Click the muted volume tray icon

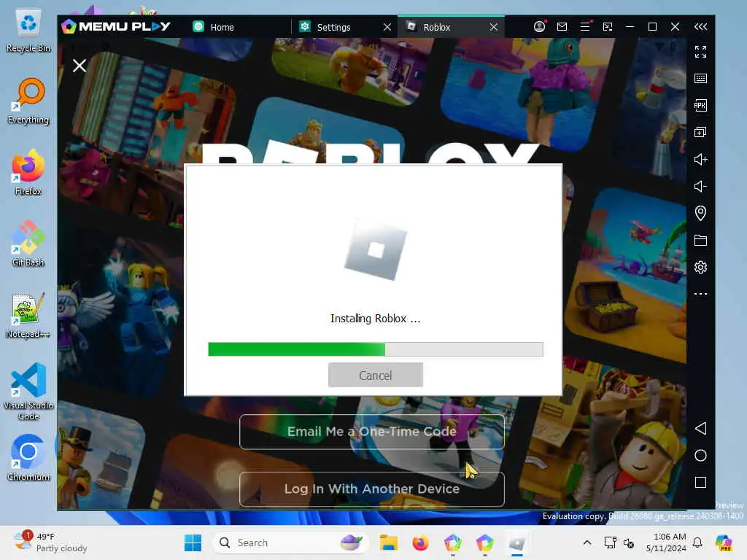click(629, 542)
